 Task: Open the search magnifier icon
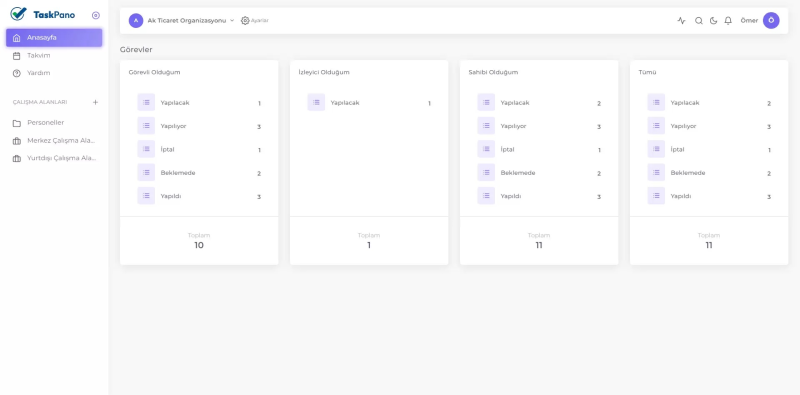[699, 21]
